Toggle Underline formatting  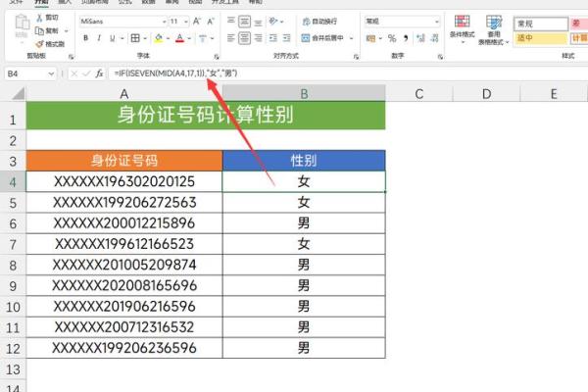[112, 38]
